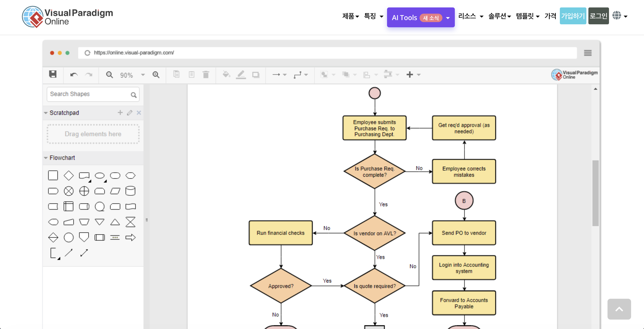Open the 리소스 menu item
This screenshot has width=644, height=329.
pyautogui.click(x=468, y=16)
